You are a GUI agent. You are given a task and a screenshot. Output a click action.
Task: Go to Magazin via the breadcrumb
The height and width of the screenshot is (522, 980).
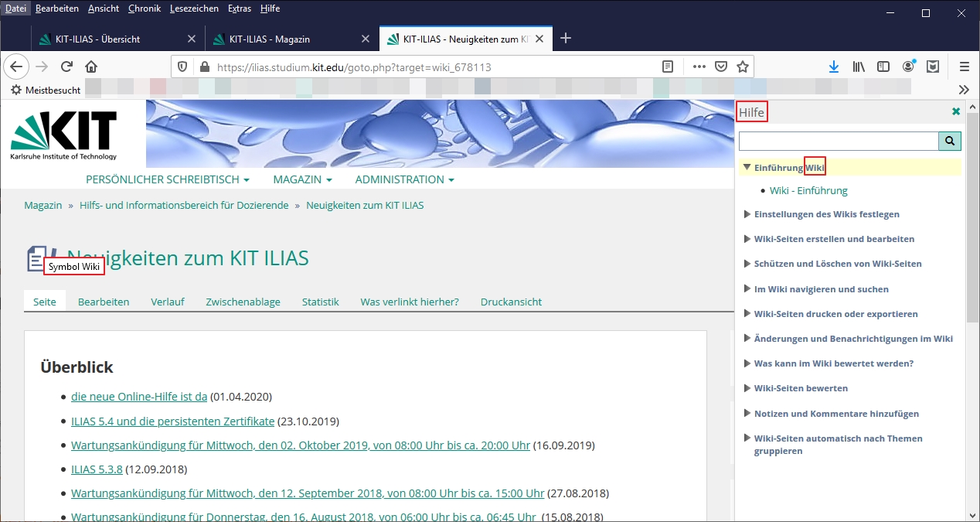43,206
